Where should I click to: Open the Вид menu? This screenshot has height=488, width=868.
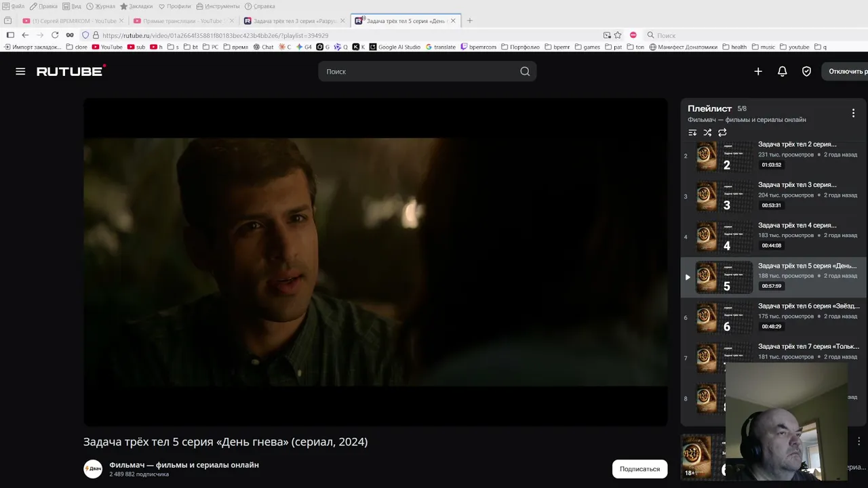click(72, 6)
